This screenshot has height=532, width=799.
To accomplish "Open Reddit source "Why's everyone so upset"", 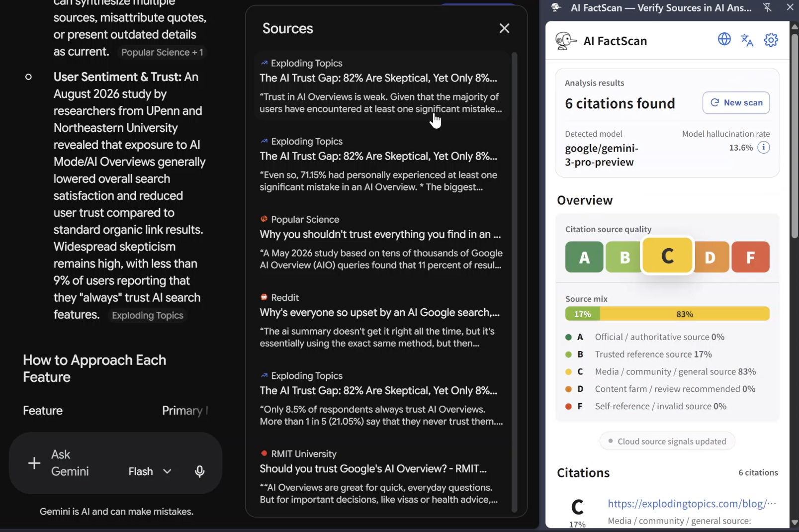I will click(381, 320).
